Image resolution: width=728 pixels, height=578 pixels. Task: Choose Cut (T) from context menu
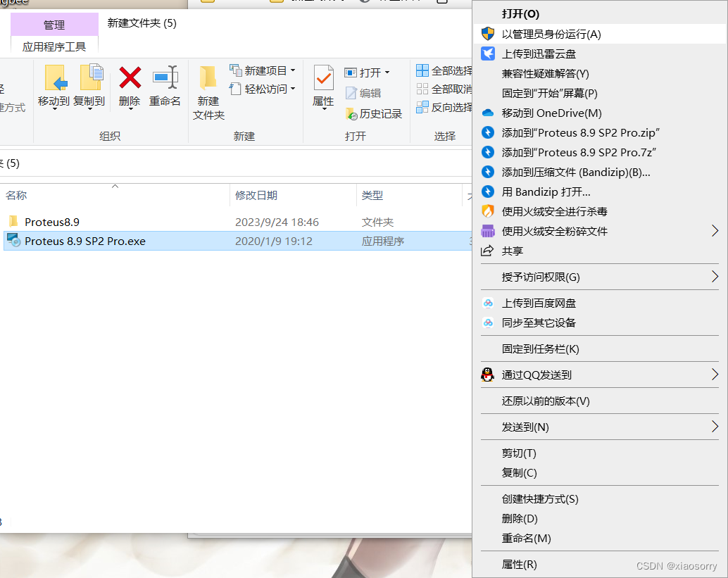click(x=600, y=453)
